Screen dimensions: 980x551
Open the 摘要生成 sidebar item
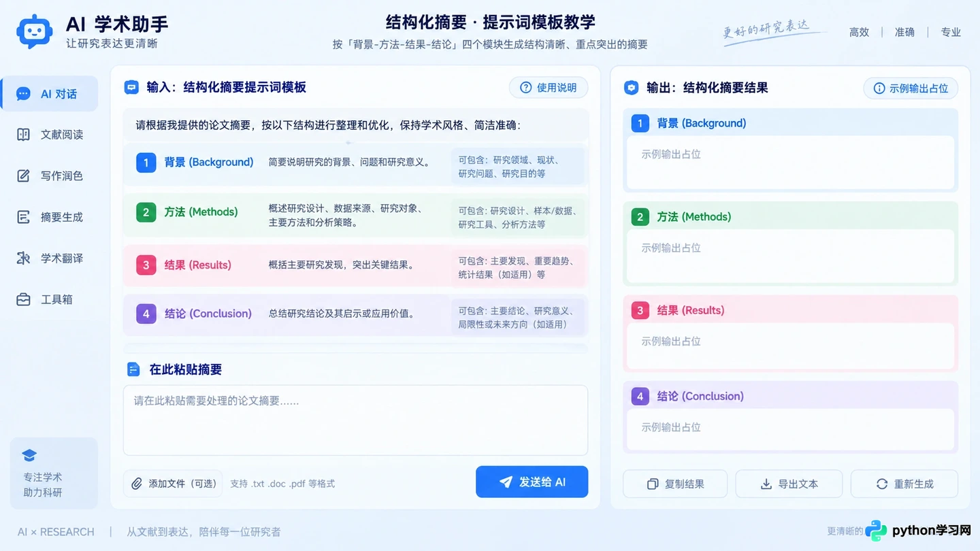pyautogui.click(x=50, y=218)
